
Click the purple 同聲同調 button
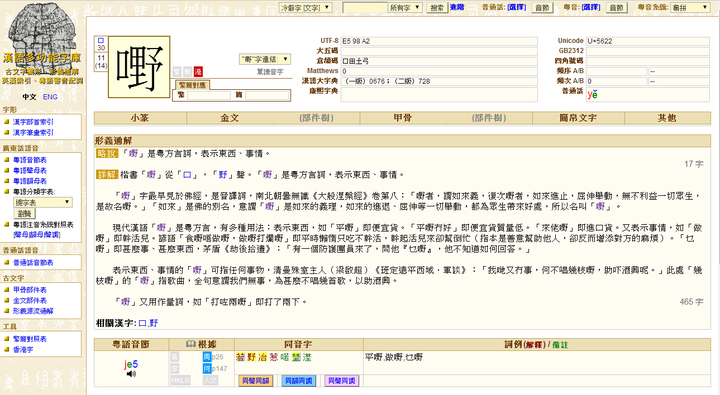click(342, 381)
